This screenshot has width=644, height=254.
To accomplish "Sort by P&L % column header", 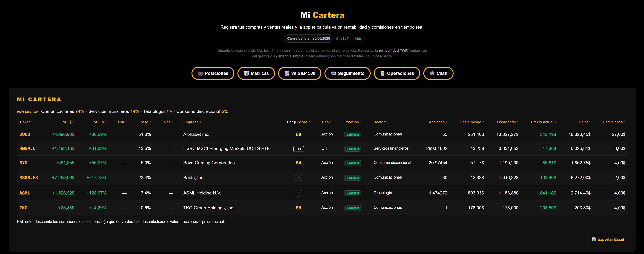I will coord(100,122).
